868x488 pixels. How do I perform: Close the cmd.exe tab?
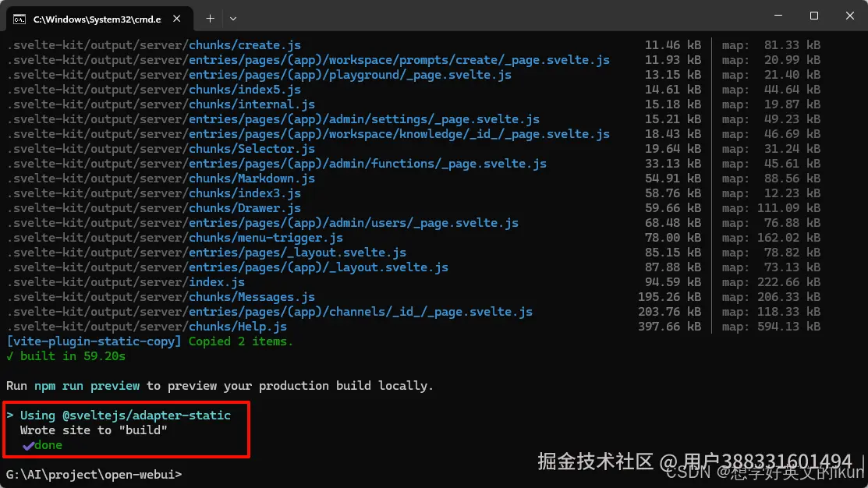tap(176, 19)
